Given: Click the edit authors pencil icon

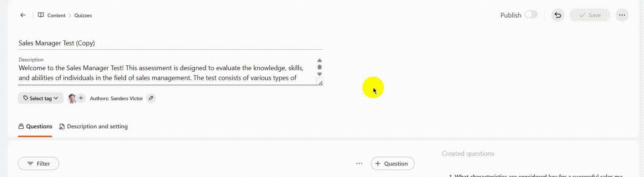Looking at the screenshot, I should coord(151,98).
